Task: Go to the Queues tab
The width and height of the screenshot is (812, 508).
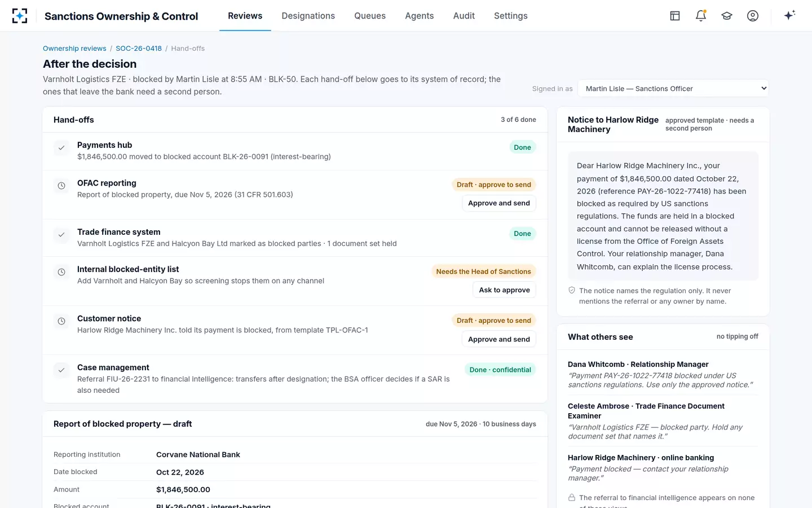Action: 370,16
